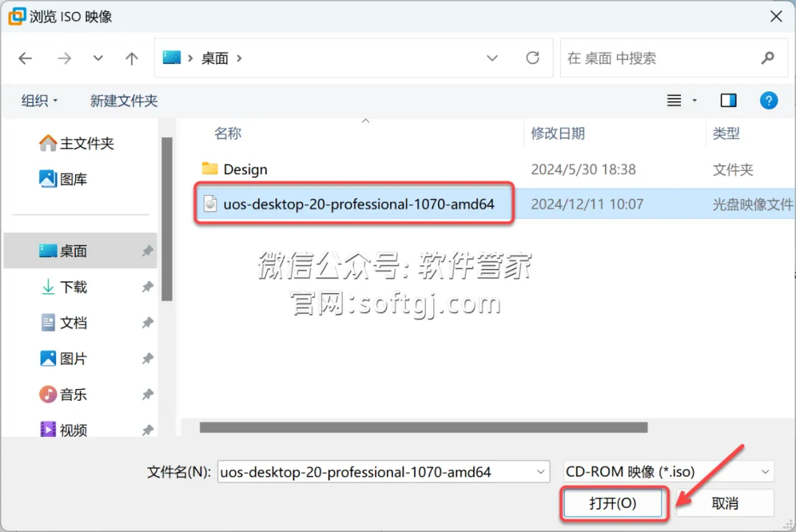Click 文件夹 type cell

733,169
